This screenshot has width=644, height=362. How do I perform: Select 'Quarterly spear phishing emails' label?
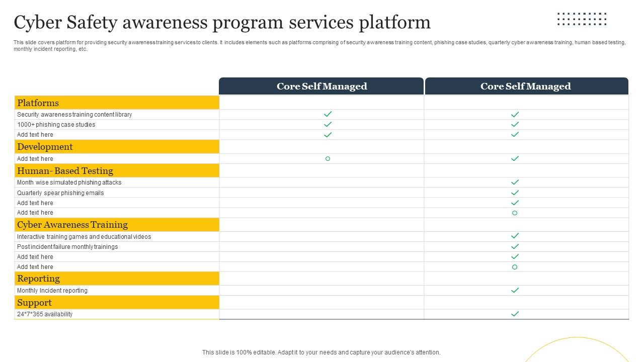tap(60, 193)
